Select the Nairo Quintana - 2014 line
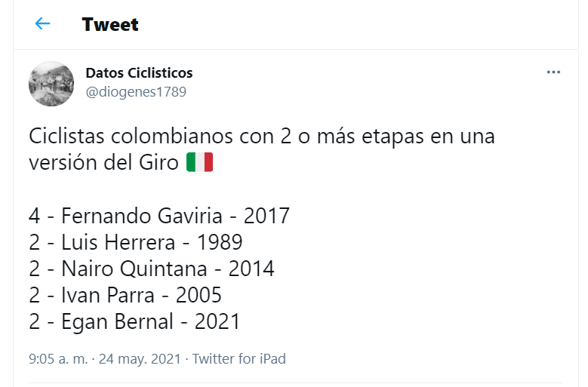Viewport: 588px width, 387px height. pos(152,269)
